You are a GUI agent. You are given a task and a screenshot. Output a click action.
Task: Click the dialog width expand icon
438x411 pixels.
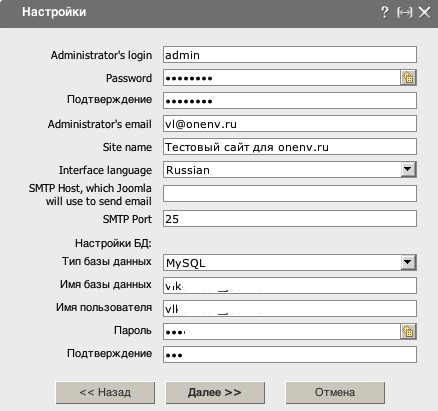(x=405, y=13)
